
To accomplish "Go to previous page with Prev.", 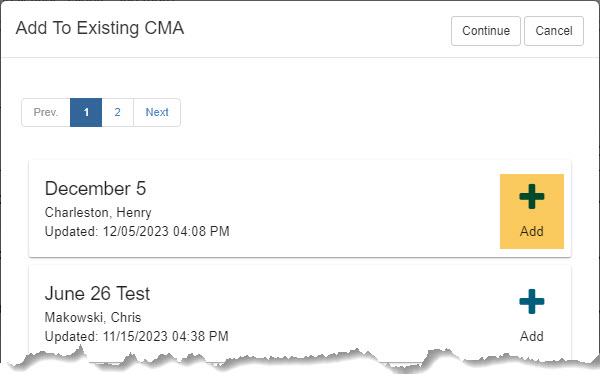I will click(x=46, y=112).
